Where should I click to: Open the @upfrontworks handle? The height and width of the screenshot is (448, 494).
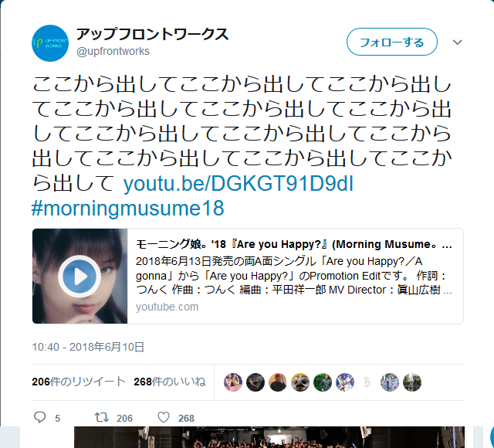coord(113,51)
